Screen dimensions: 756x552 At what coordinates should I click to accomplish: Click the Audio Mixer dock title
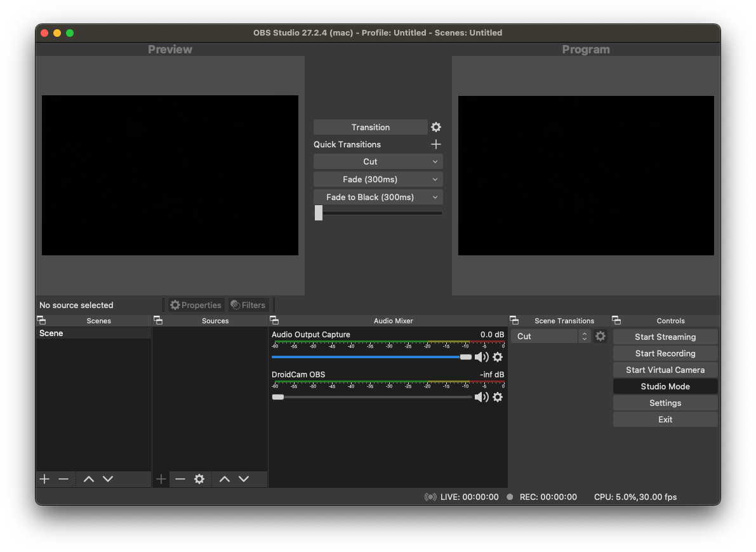click(394, 321)
